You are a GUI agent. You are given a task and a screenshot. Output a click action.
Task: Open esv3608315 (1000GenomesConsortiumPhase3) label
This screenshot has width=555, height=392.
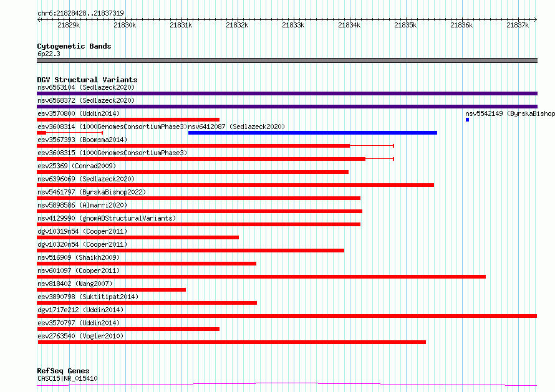(x=112, y=153)
